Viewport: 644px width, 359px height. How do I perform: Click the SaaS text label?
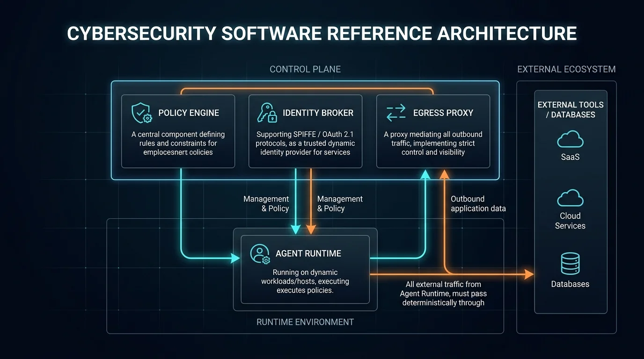click(x=570, y=157)
